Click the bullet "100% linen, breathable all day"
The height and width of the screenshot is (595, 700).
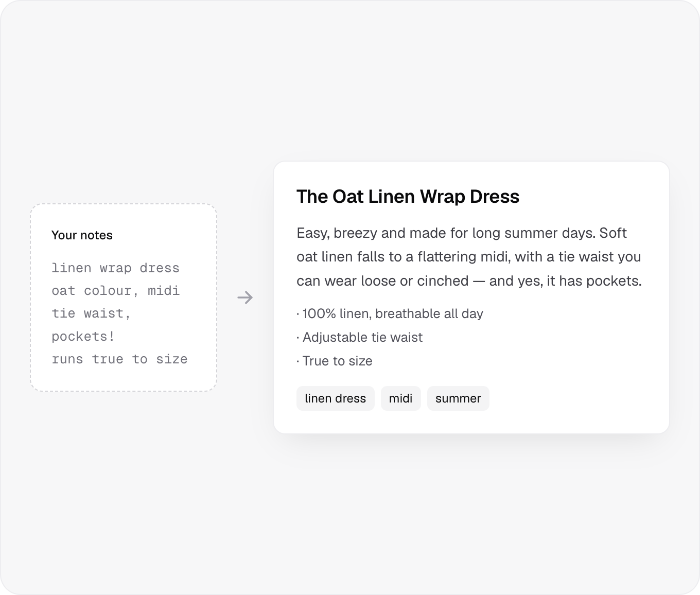[390, 313]
